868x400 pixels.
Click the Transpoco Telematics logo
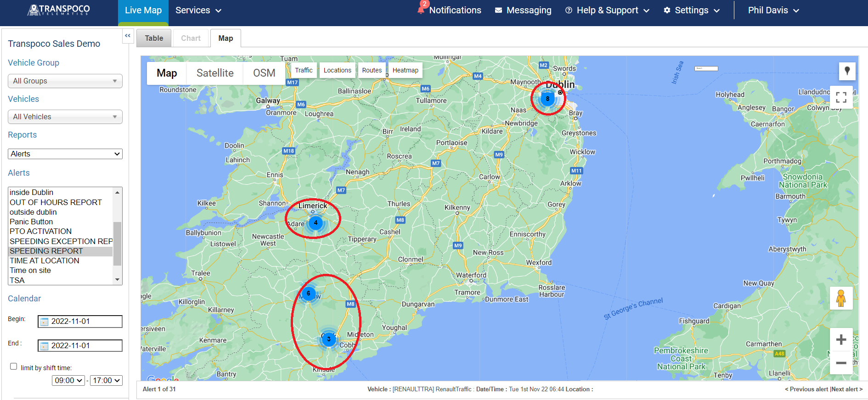tap(59, 10)
